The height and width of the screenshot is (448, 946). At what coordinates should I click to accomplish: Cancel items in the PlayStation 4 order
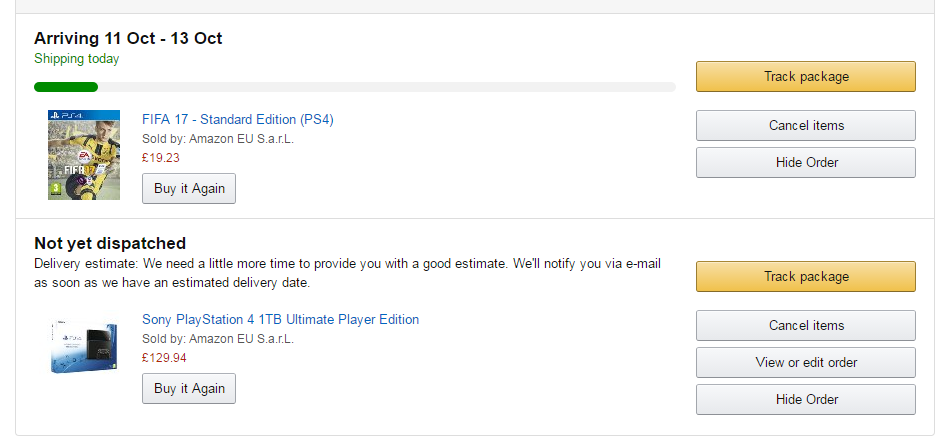[x=805, y=326]
